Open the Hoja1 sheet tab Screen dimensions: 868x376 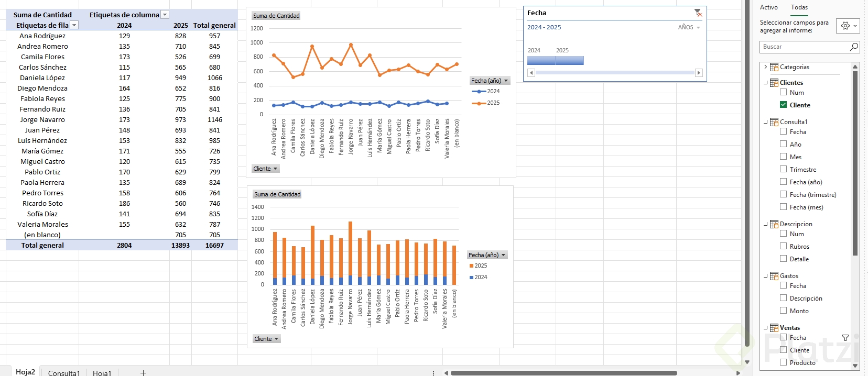102,373
